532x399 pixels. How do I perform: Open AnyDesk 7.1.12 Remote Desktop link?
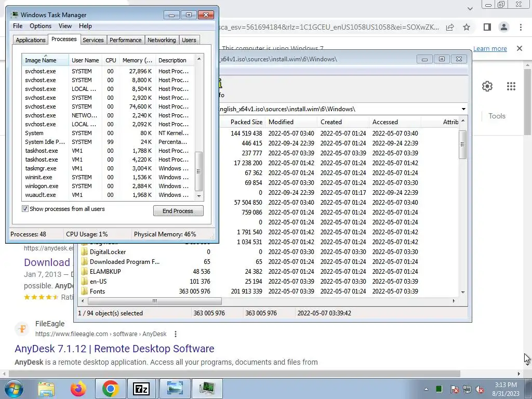coord(114,349)
